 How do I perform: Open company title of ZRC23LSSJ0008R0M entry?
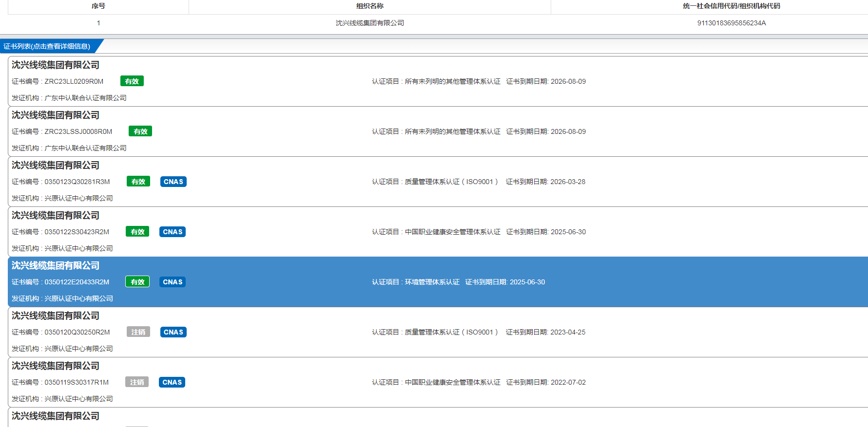point(56,115)
